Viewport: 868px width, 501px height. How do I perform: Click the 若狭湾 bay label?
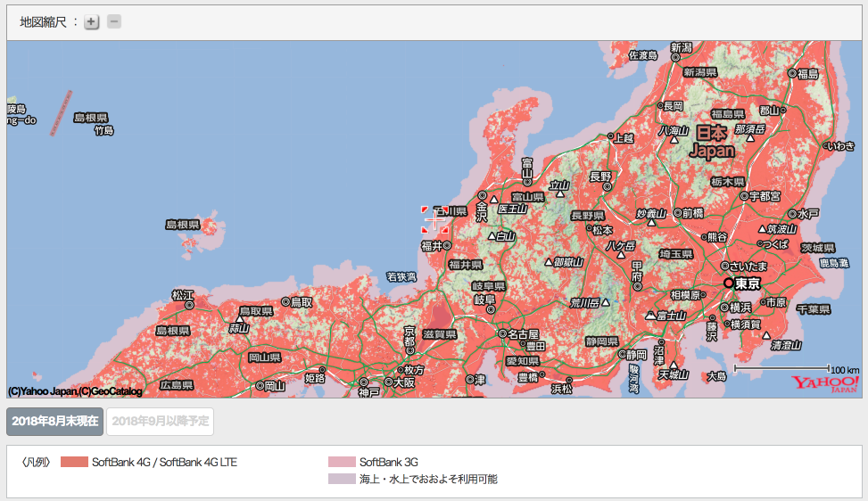401,276
